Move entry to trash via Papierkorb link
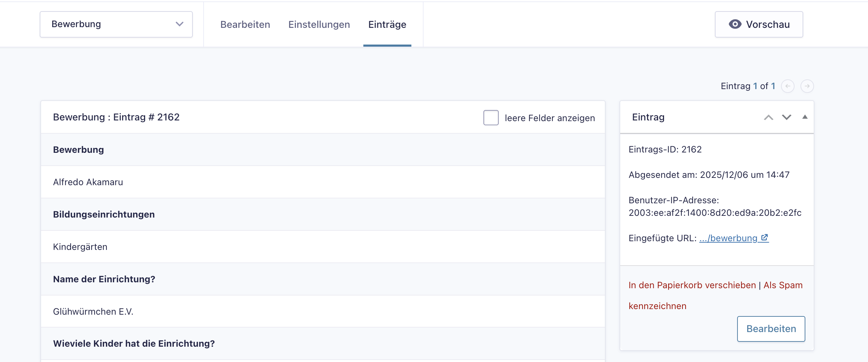Image resolution: width=868 pixels, height=362 pixels. [692, 285]
